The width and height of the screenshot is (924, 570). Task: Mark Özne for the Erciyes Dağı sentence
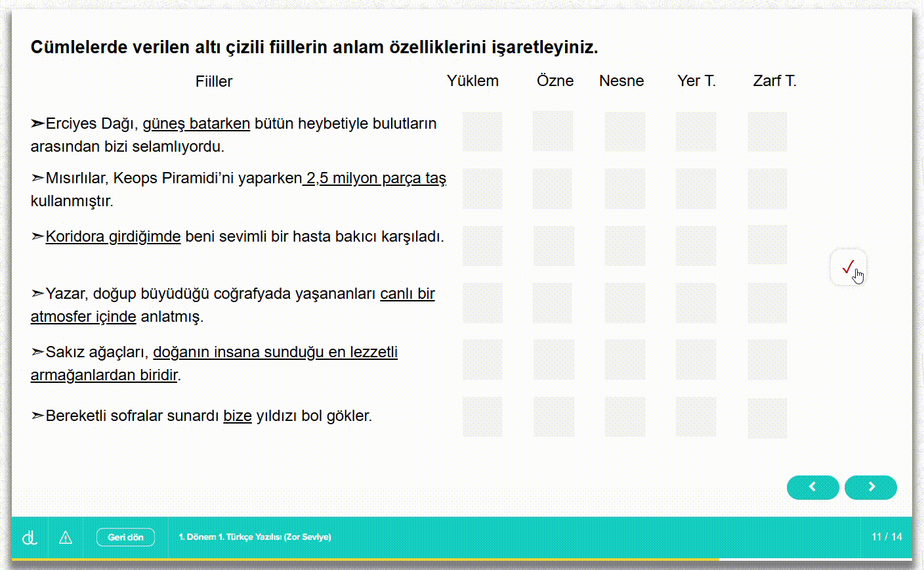[553, 132]
